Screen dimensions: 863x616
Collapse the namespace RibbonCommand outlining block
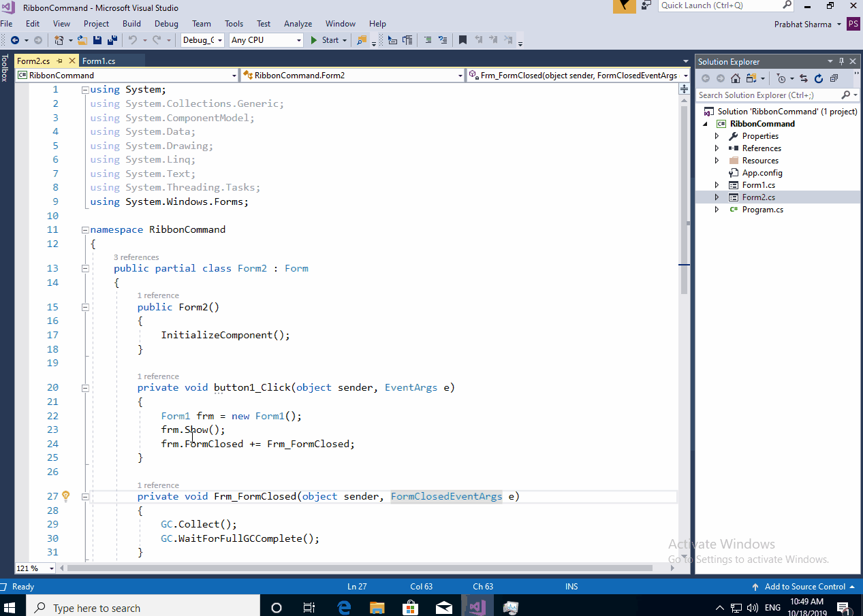[x=85, y=230]
